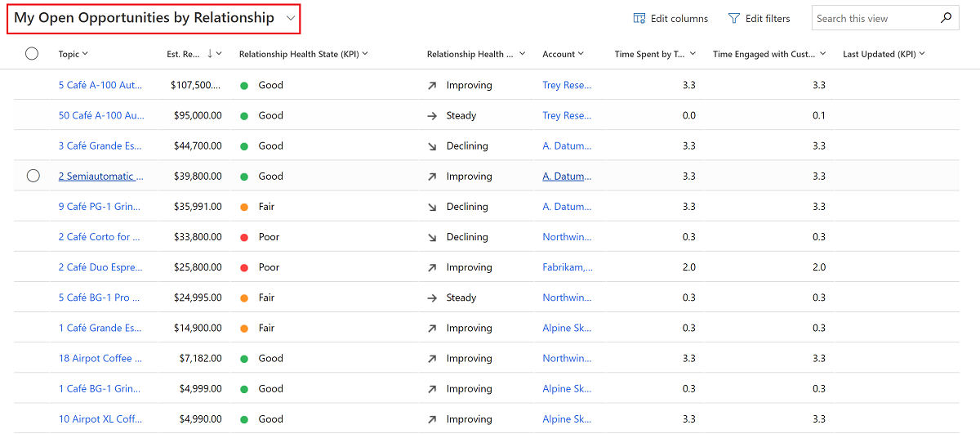Viewport: 980px width, 434px height.
Task: Click the Steady arrow icon for 50 Café A-100
Action: pos(432,115)
